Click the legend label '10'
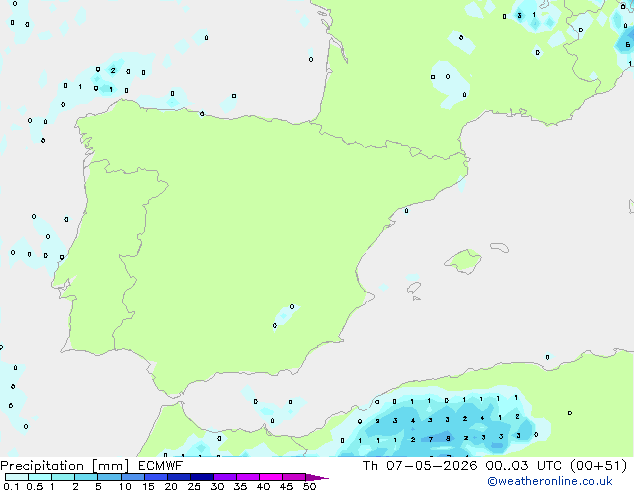 [125, 486]
